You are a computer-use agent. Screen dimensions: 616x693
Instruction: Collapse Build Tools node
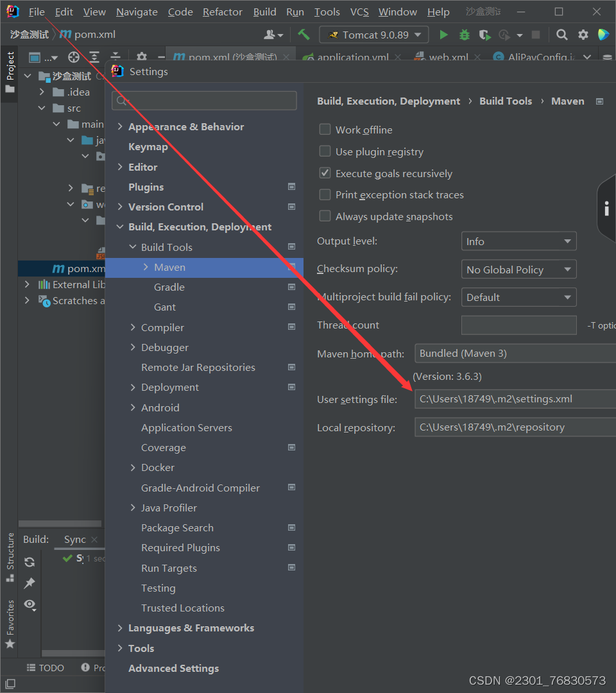pyautogui.click(x=133, y=247)
